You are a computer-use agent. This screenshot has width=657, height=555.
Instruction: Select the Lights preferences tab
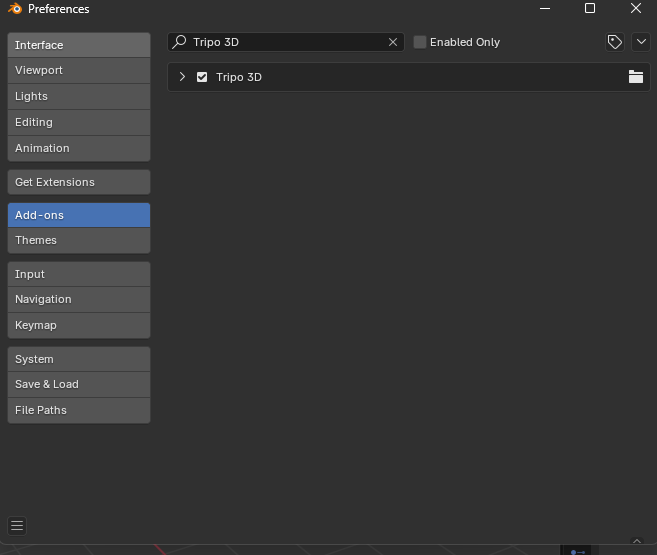79,96
